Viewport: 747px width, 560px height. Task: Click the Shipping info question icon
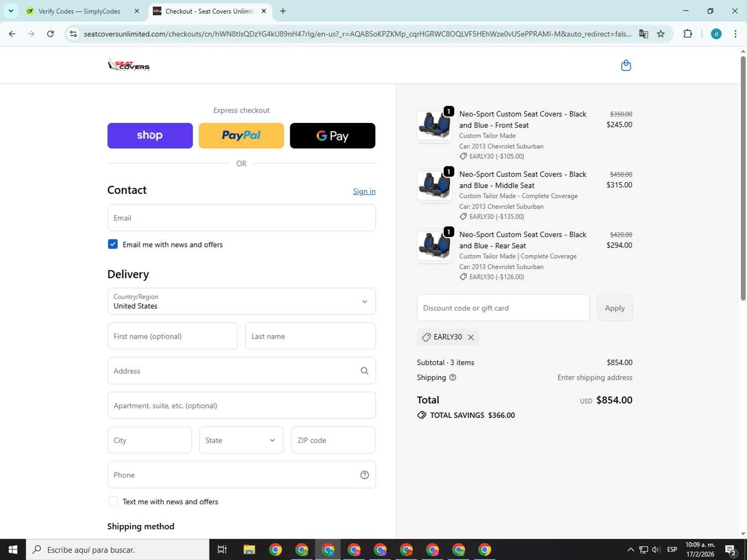click(453, 377)
